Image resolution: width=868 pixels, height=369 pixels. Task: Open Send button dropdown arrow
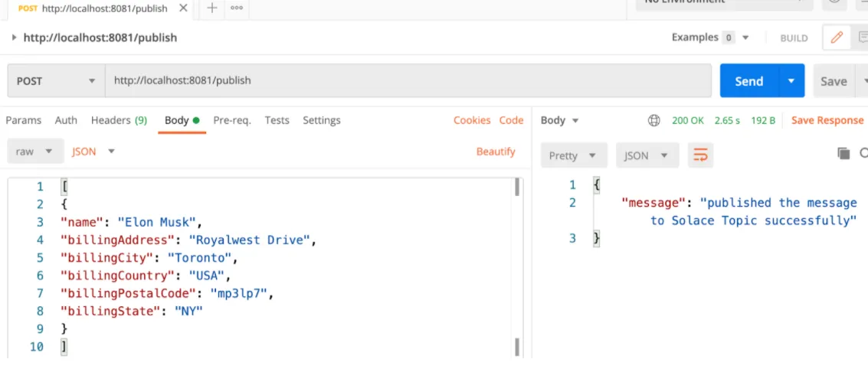tap(791, 81)
